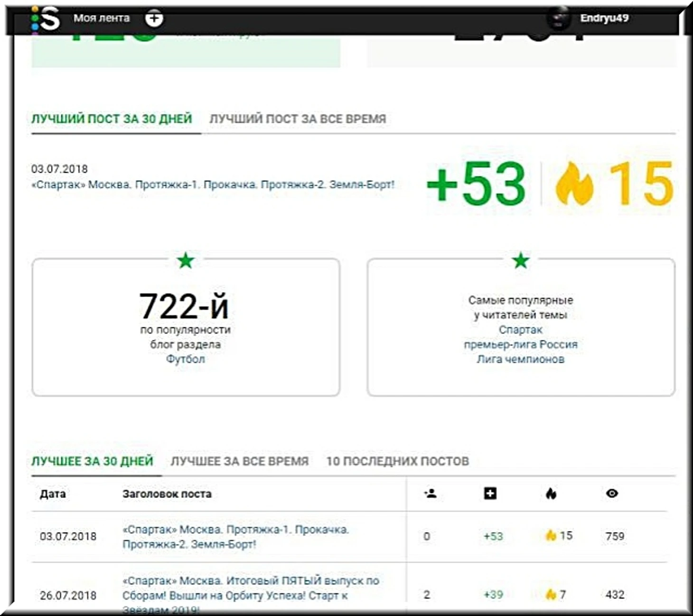Click date cell 26.07.2018 in table
The height and width of the screenshot is (616, 693).
[x=68, y=595]
